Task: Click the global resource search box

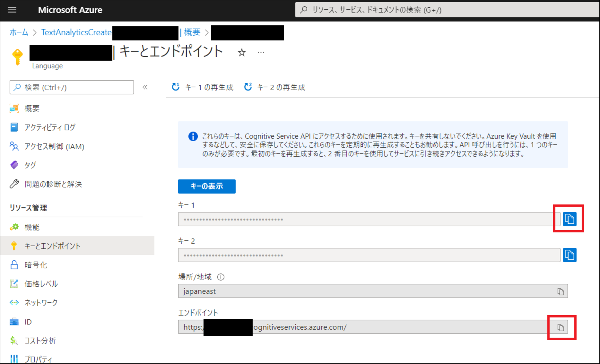Action: (446, 10)
